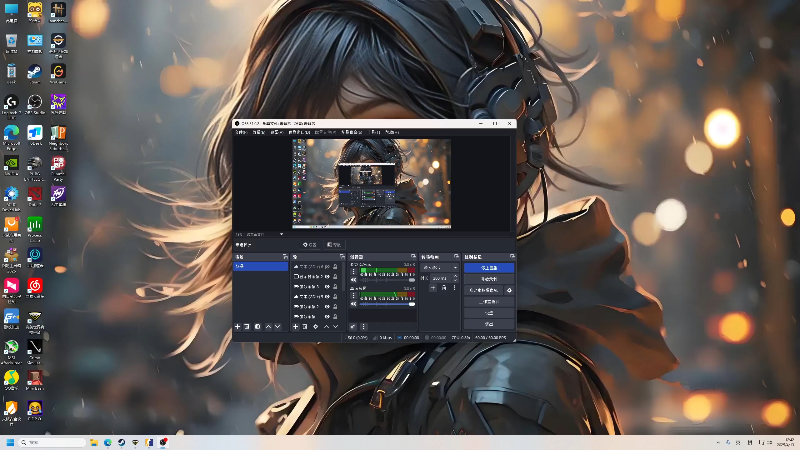Open the scene transition type dropdown

pos(439,267)
